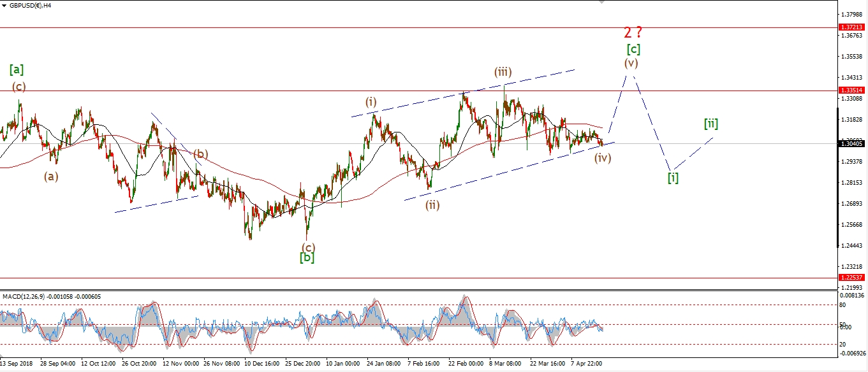Click the 7 Apr 22:00 time label
Image resolution: width=868 pixels, height=372 pixels.
point(587,365)
